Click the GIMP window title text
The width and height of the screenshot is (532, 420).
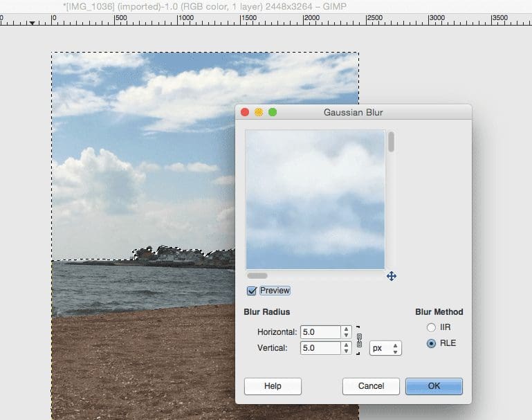point(205,6)
